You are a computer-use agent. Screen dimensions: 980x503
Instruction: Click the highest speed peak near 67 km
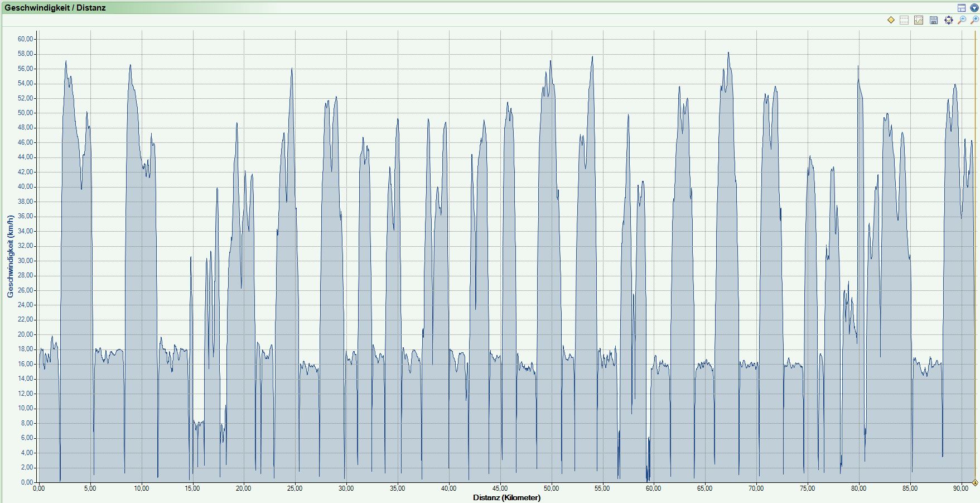tap(728, 53)
